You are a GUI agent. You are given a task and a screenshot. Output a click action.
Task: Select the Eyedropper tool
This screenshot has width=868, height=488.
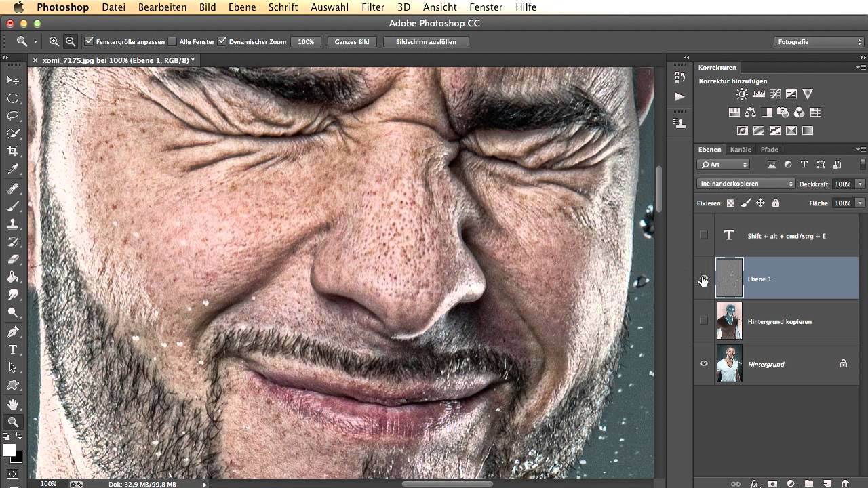12,169
